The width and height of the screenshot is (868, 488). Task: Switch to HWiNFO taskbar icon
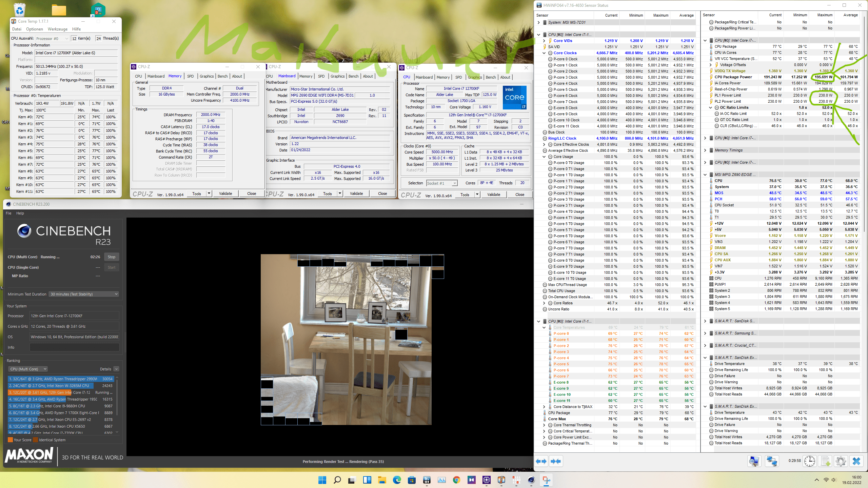click(x=427, y=480)
